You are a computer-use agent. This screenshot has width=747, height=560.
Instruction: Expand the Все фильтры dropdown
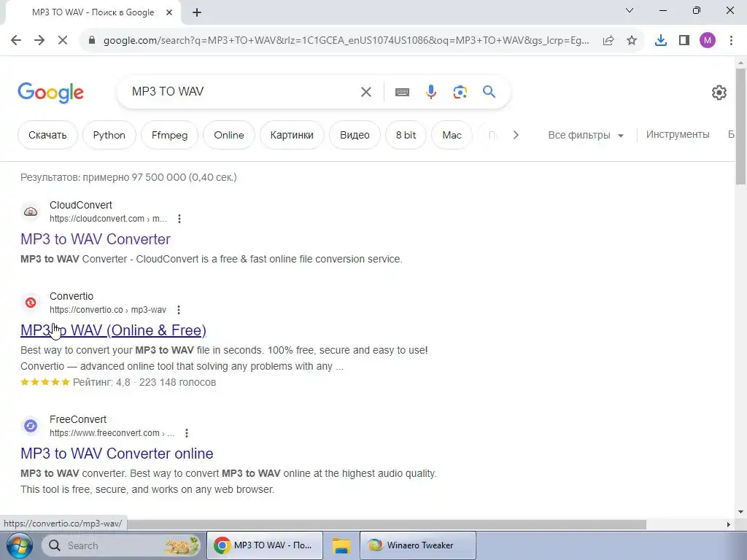coord(586,135)
